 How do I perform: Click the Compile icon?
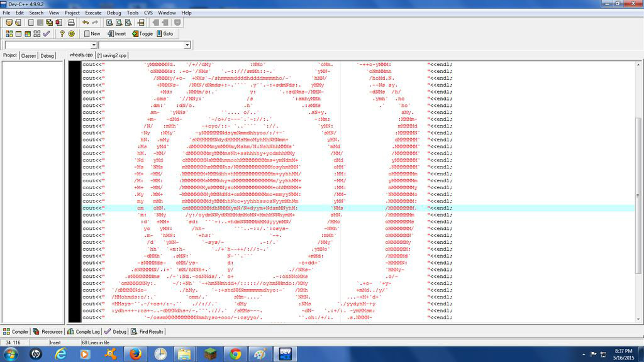point(9,34)
